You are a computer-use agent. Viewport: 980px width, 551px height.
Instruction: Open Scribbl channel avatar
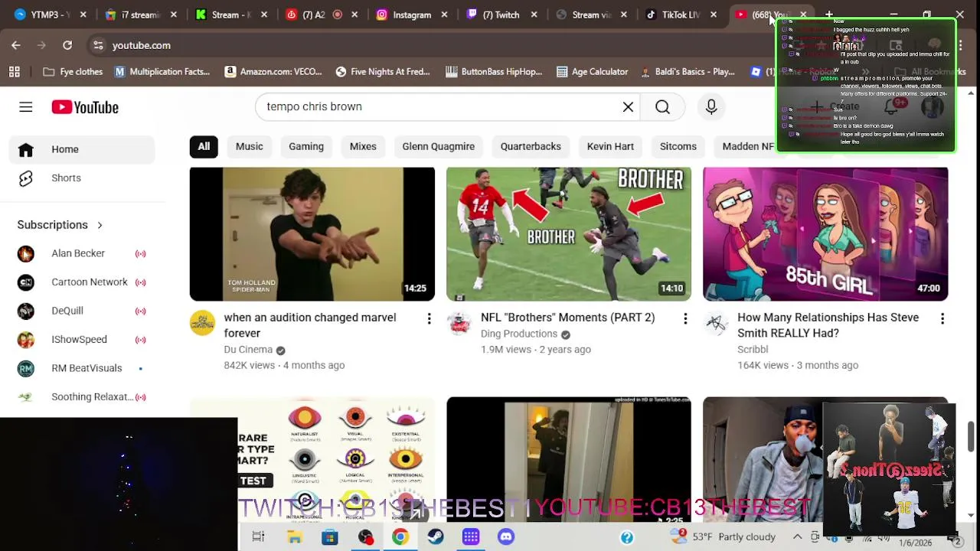[716, 323]
